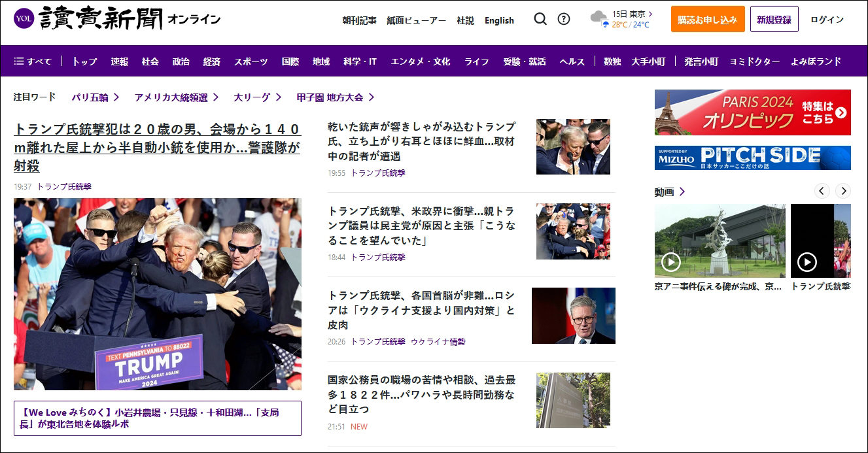868x453 pixels.
Task: Select スポーツ in the navigation bar
Action: pos(251,61)
